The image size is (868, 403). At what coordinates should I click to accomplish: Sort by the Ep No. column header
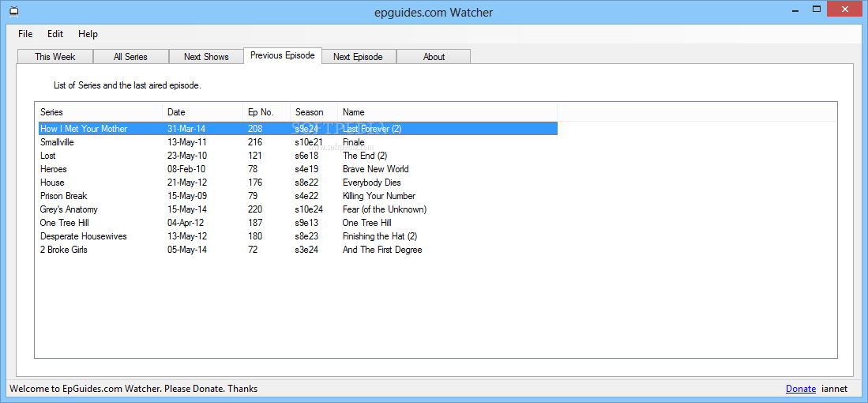click(x=267, y=112)
